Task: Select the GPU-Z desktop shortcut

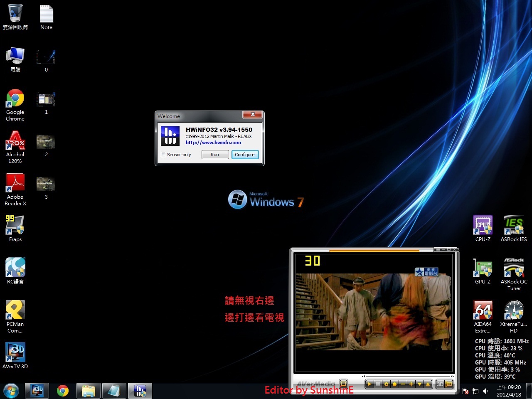Action: (483, 271)
